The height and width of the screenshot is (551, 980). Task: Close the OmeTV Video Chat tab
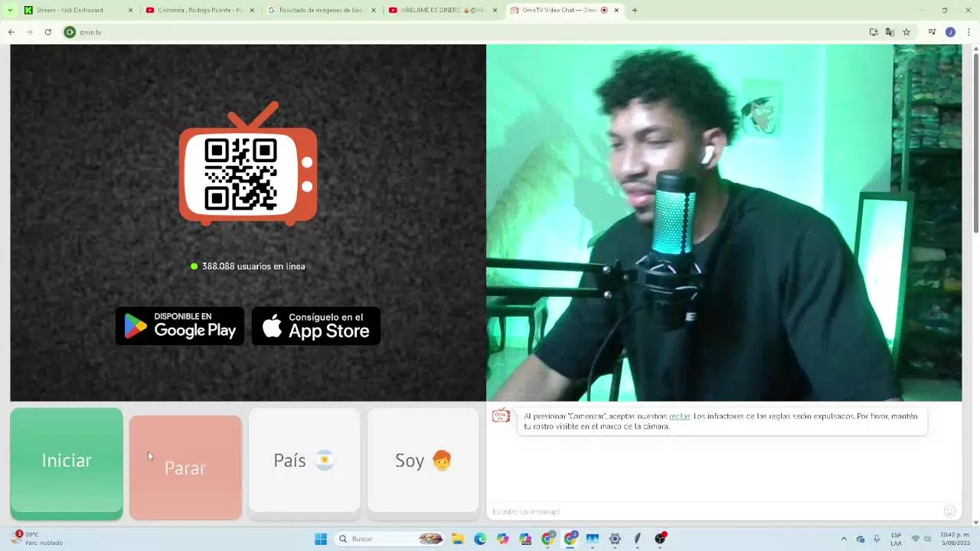[616, 10]
